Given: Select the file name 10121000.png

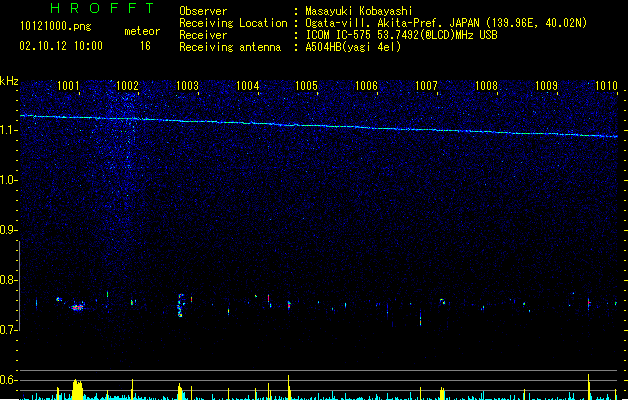Looking at the screenshot, I should click(x=56, y=26).
